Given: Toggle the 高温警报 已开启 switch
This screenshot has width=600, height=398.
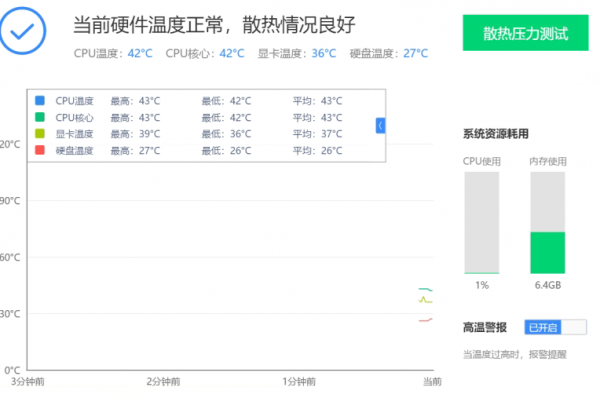Looking at the screenshot, I should [x=555, y=327].
